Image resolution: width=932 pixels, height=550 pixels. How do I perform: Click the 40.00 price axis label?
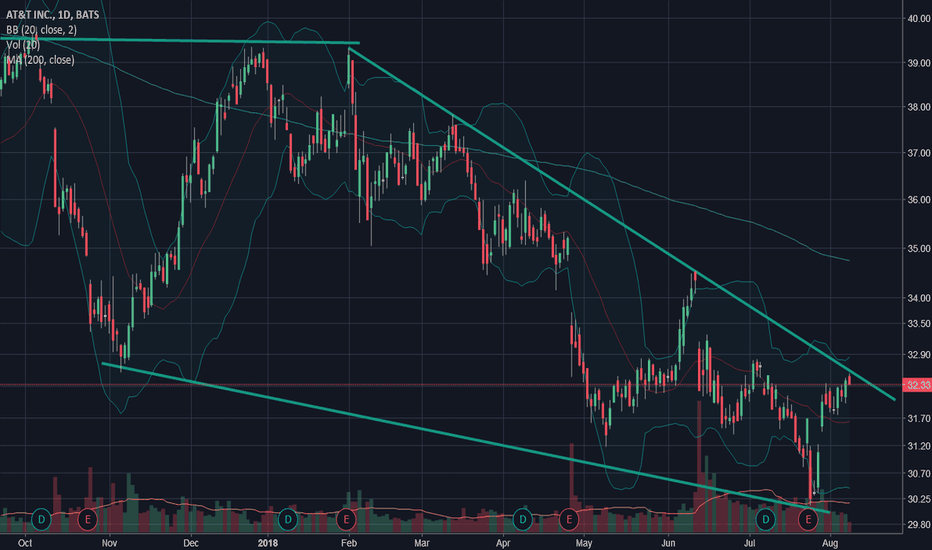tap(918, 18)
